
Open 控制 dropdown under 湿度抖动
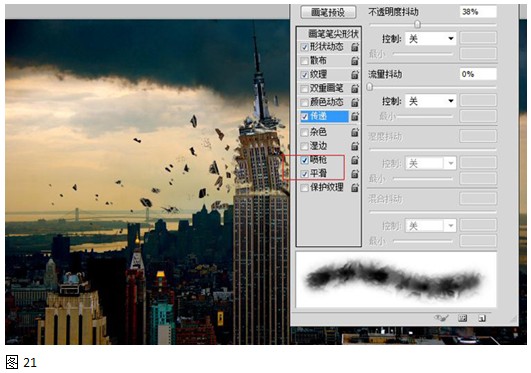(430, 164)
